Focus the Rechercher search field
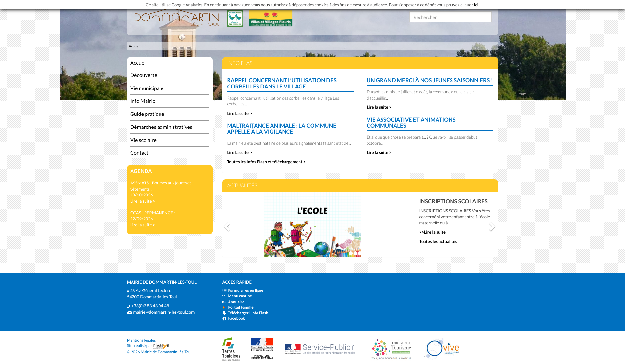The image size is (625, 364). pos(450,17)
